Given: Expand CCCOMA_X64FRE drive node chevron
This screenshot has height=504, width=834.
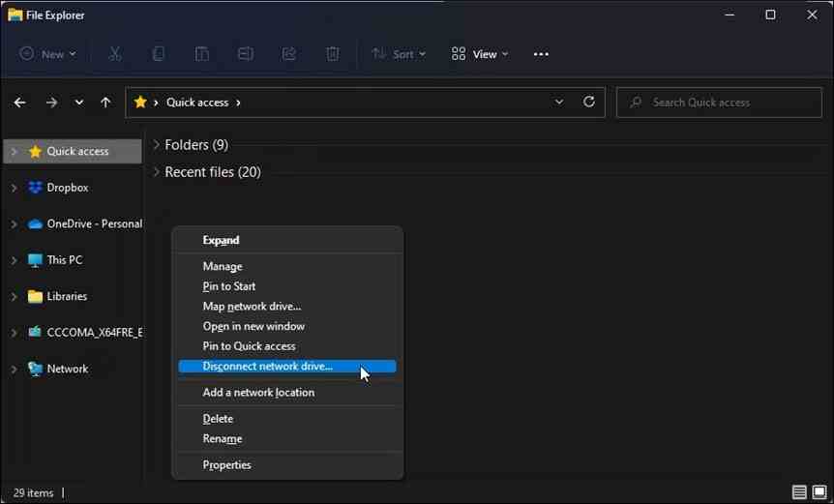Looking at the screenshot, I should pyautogui.click(x=14, y=333).
